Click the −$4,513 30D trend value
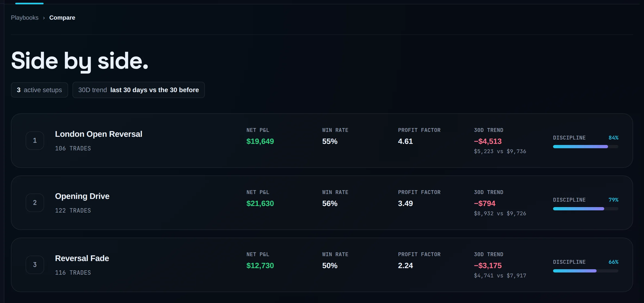Viewport: 644px width, 303px height. point(488,141)
